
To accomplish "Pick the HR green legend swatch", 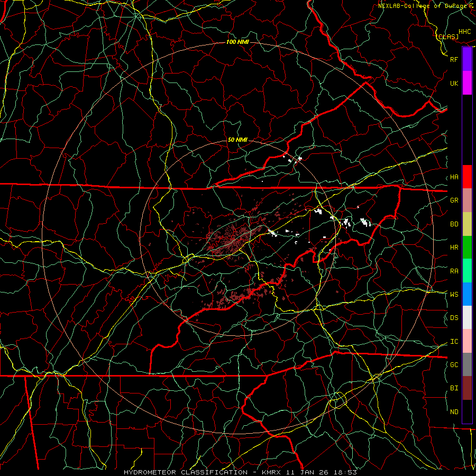I will tap(467, 247).
